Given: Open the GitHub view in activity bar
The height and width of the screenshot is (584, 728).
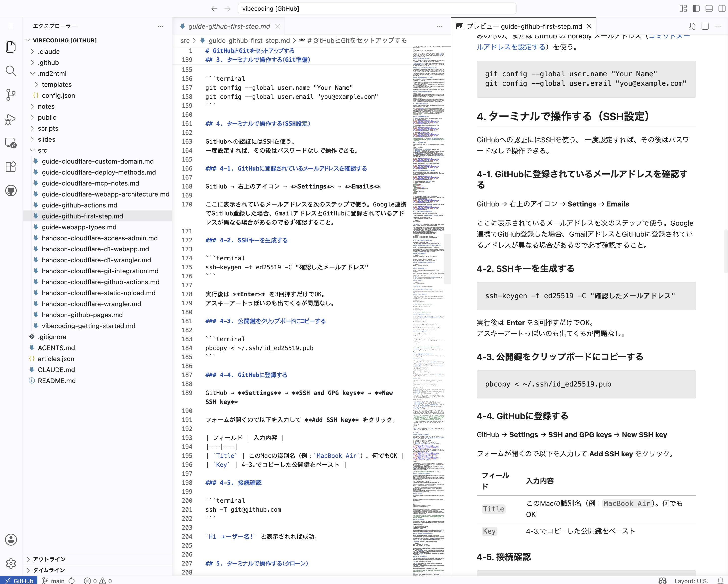Looking at the screenshot, I should pos(11,191).
